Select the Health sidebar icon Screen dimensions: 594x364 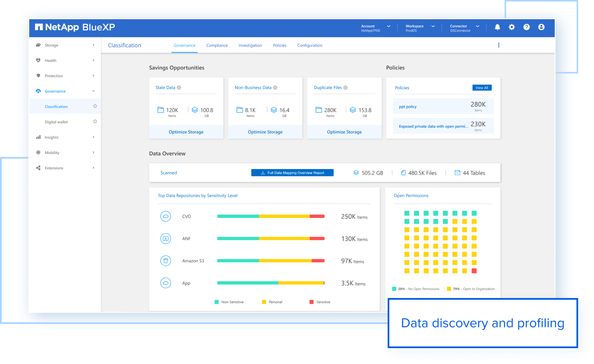pyautogui.click(x=38, y=60)
